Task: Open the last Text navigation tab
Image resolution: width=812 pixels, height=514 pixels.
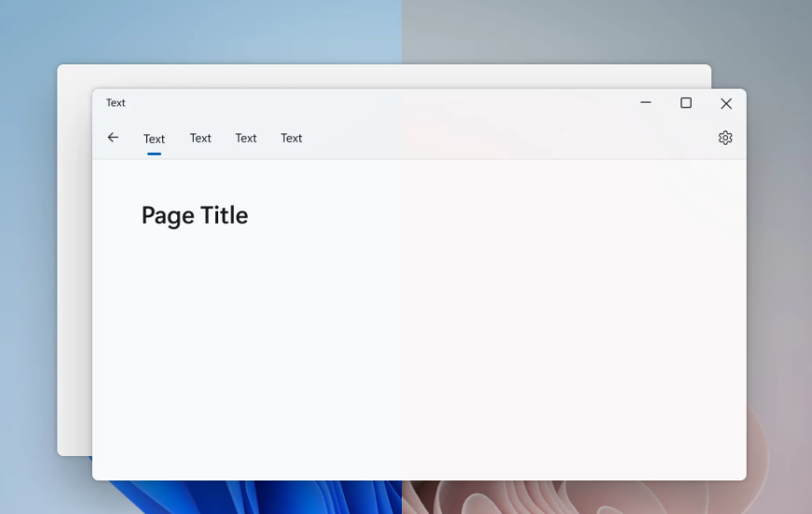Action: [292, 138]
